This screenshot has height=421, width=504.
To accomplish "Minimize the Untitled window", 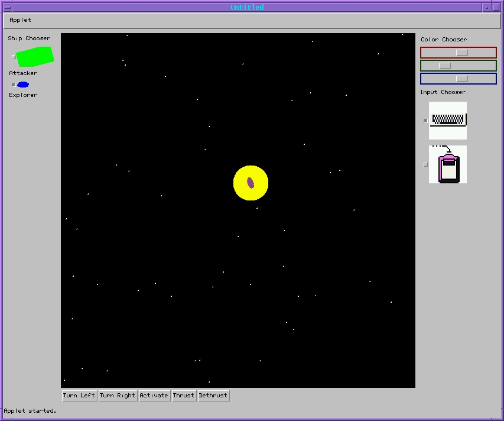I will click(x=487, y=7).
